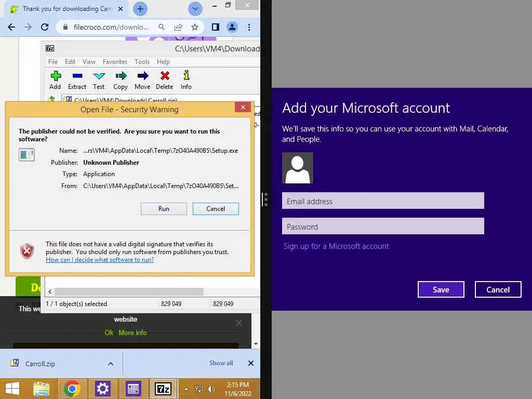Show hidden system tray icons
Viewport: 532px width, 399px height.
[187, 389]
